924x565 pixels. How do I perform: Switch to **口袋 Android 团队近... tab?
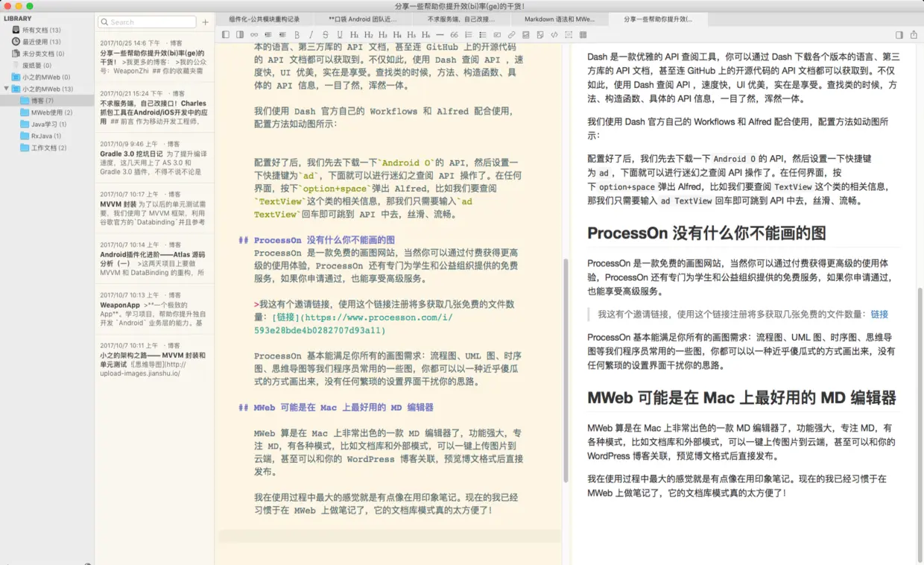[x=363, y=19]
